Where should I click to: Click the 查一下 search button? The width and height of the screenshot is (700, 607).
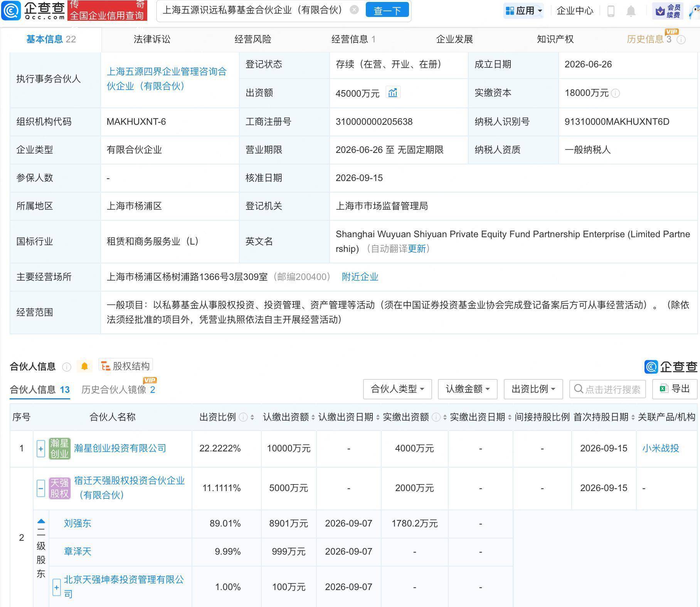pos(387,10)
